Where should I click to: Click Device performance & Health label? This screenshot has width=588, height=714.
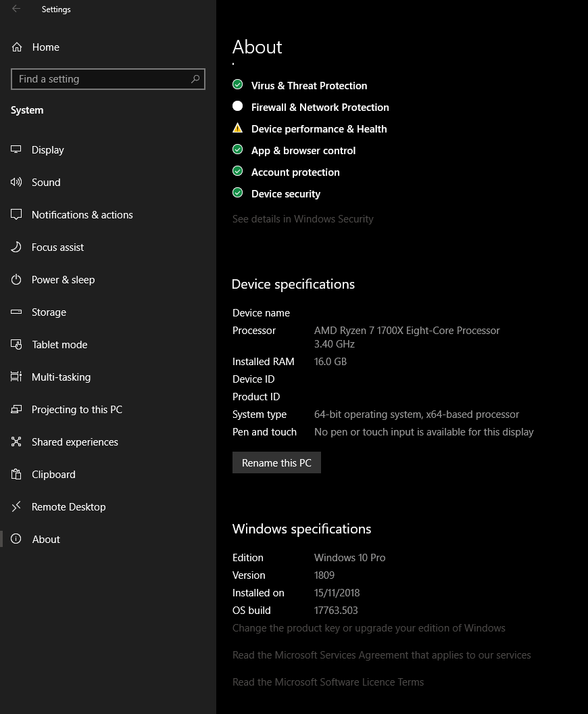coord(319,129)
